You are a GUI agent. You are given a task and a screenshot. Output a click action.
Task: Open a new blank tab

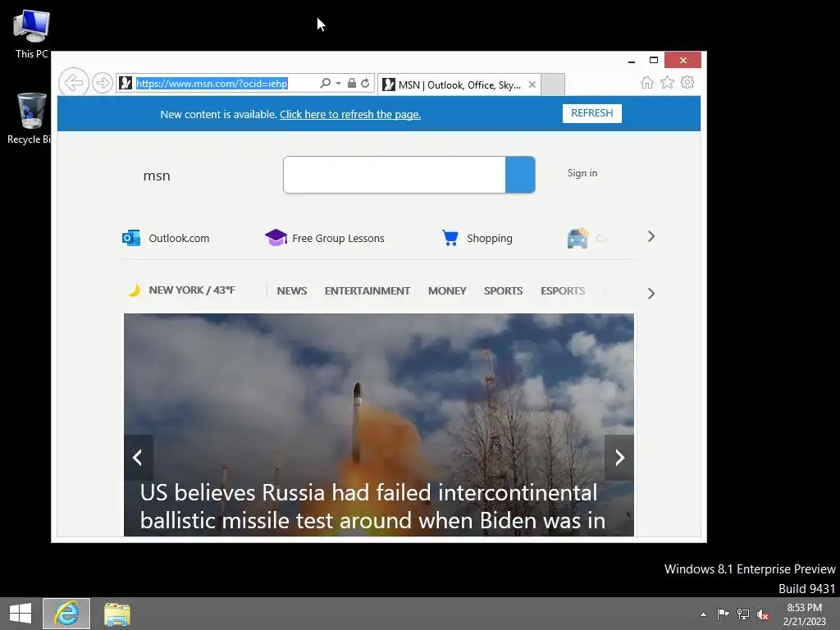(x=552, y=84)
